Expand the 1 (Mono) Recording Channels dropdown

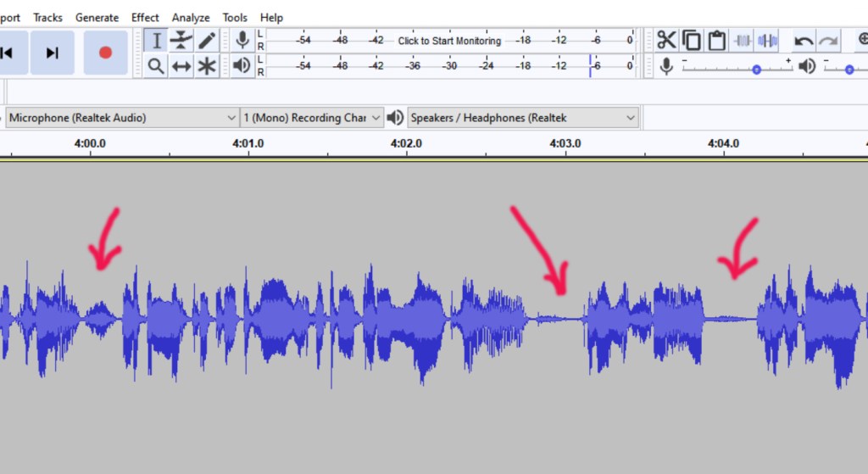312,118
